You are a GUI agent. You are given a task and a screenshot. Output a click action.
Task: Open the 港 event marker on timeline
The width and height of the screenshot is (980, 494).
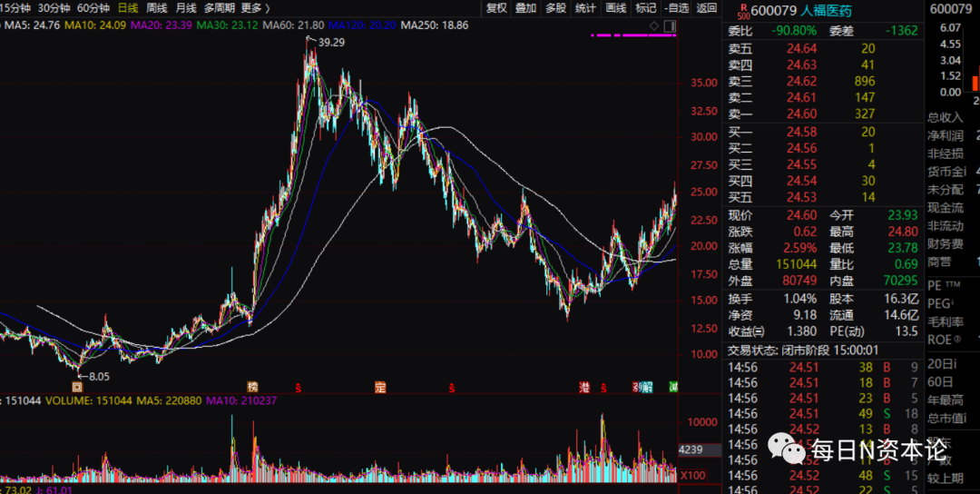point(585,388)
